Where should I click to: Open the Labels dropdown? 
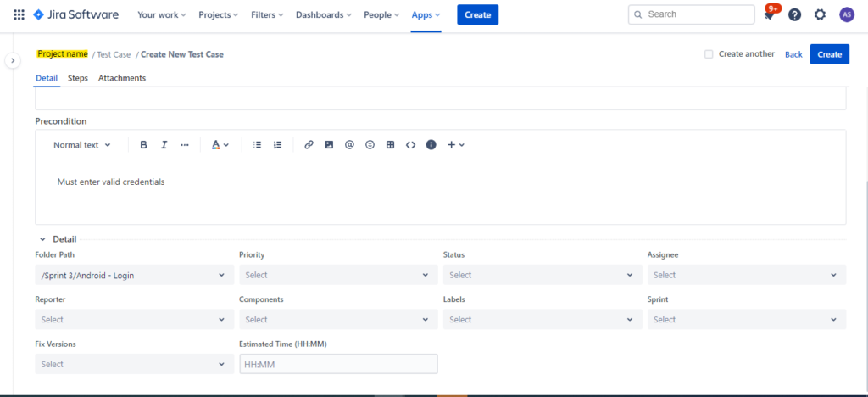coord(542,320)
